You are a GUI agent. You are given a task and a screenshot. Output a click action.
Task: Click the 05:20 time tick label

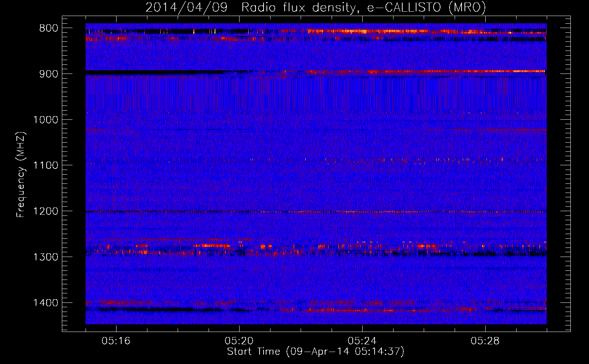click(239, 341)
